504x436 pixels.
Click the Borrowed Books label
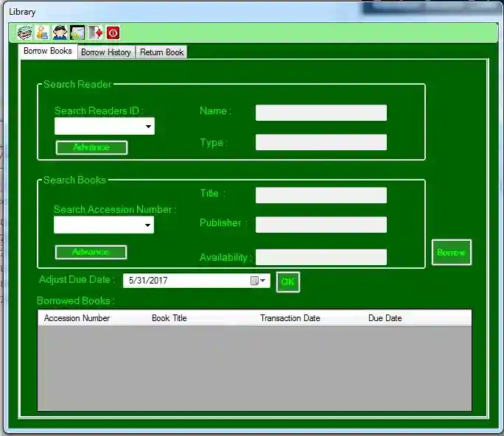(76, 300)
